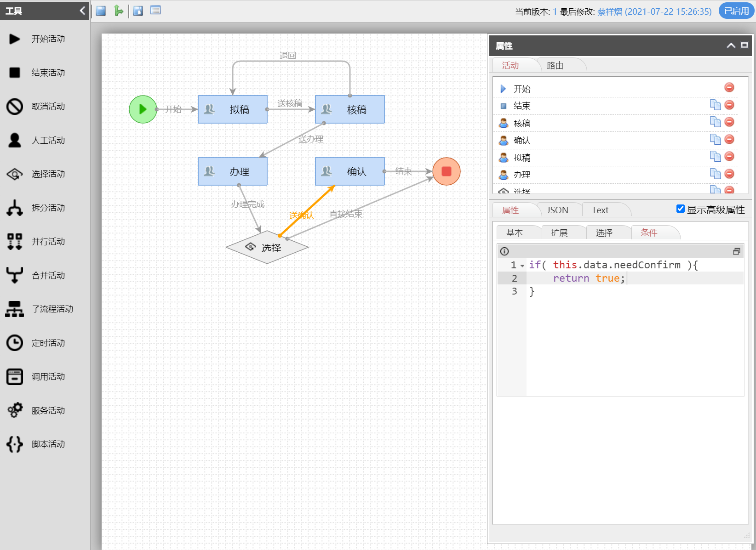Collapse the 属性 panel with up chevron
Screen dimensions: 756x550
pyautogui.click(x=731, y=45)
